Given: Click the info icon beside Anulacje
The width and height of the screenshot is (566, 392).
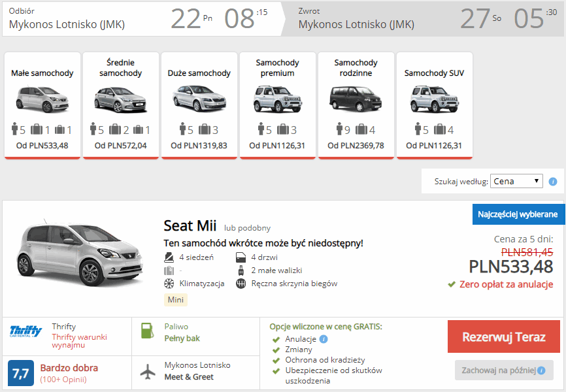Looking at the screenshot, I should (324, 339).
